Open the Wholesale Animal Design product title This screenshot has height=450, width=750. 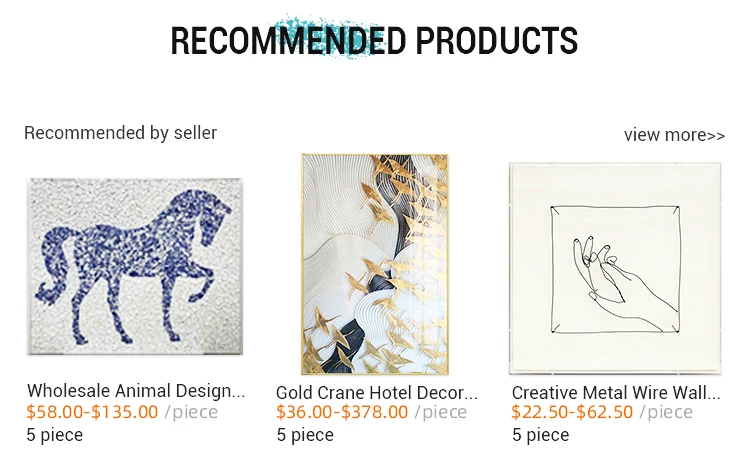point(136,391)
